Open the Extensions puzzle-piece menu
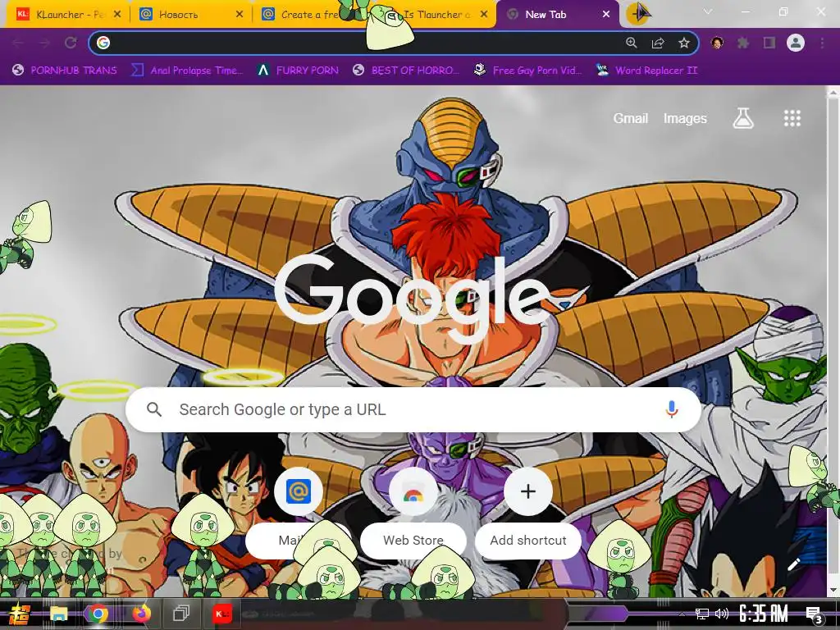The width and height of the screenshot is (840, 630). [743, 43]
